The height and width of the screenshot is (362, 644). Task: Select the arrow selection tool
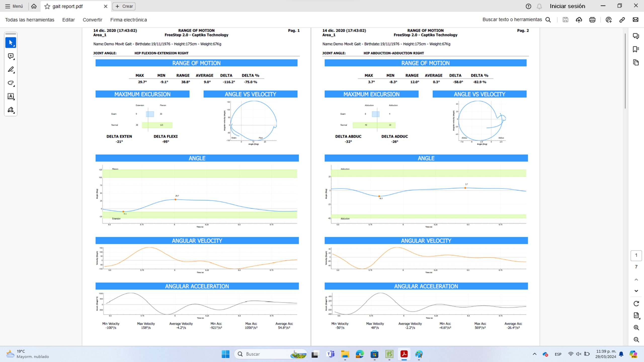[11, 42]
